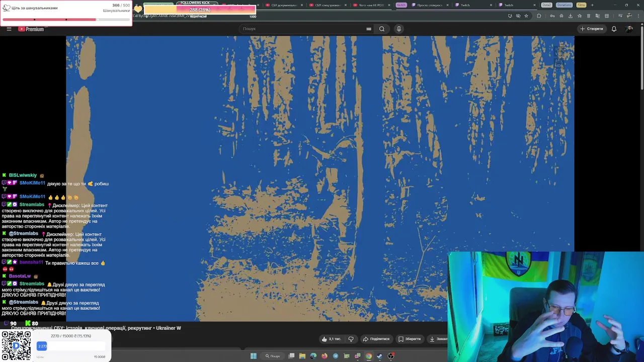Image resolution: width=644 pixels, height=362 pixels.
Task: Open Telegram from the taskbar
Action: pos(336,356)
